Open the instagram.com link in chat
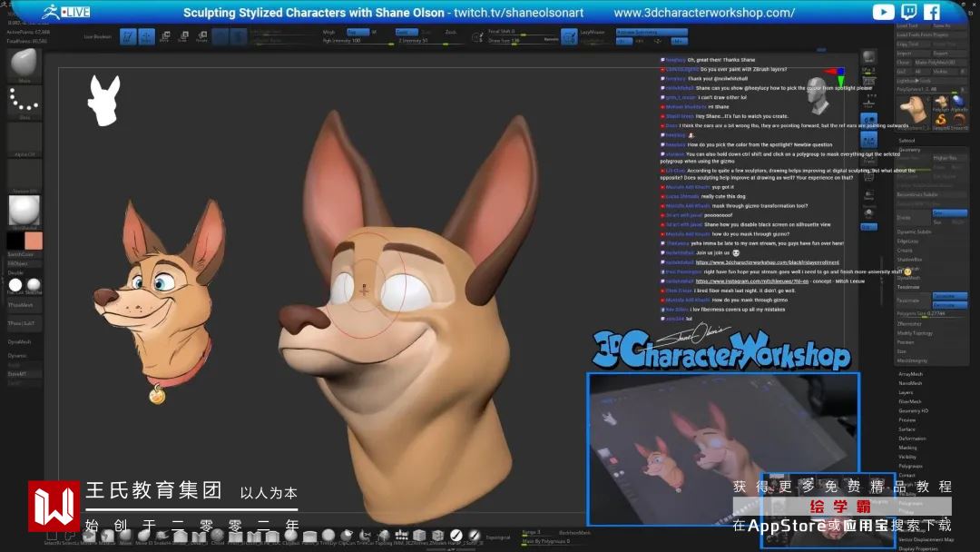This screenshot has height=552, width=980. click(752, 281)
